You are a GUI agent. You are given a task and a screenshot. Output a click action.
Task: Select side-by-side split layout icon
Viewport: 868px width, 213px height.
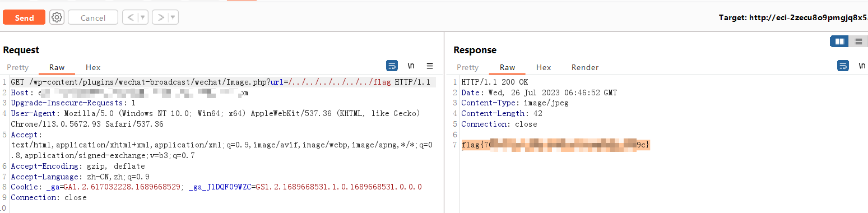tap(839, 41)
